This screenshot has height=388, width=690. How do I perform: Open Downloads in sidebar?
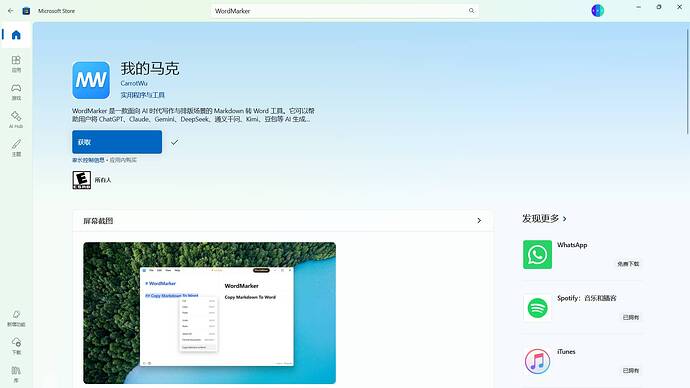[x=16, y=346]
